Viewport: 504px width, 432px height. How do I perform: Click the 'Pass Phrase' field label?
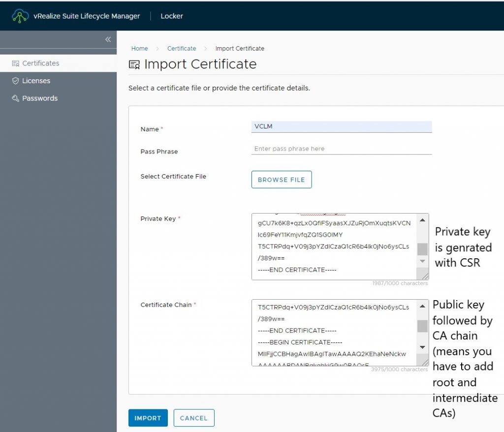[x=159, y=152]
